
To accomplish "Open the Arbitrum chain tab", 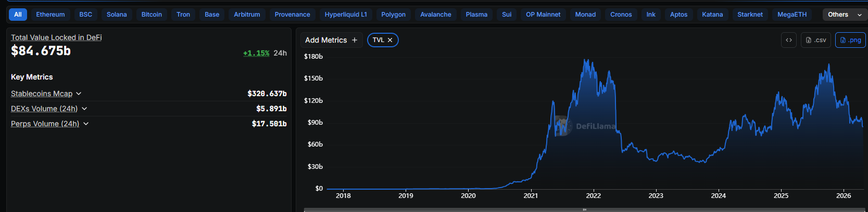I will (247, 15).
